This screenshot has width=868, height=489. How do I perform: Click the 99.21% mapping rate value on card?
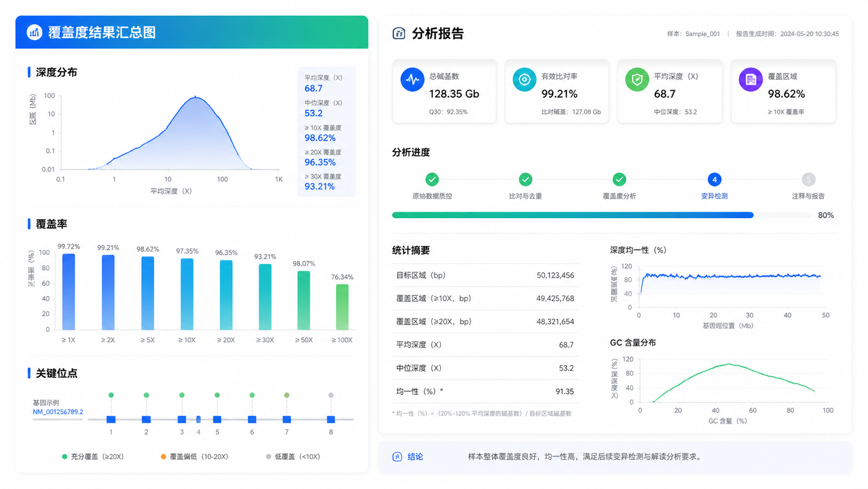click(x=559, y=94)
